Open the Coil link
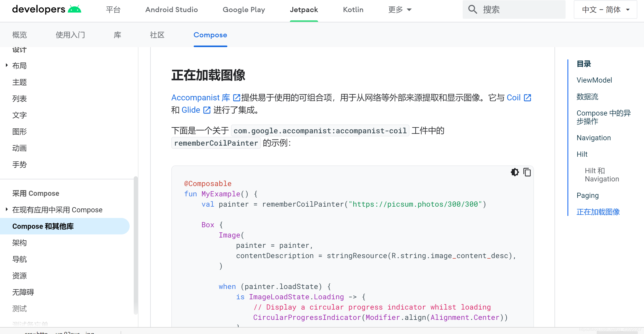The height and width of the screenshot is (334, 644). coord(514,98)
